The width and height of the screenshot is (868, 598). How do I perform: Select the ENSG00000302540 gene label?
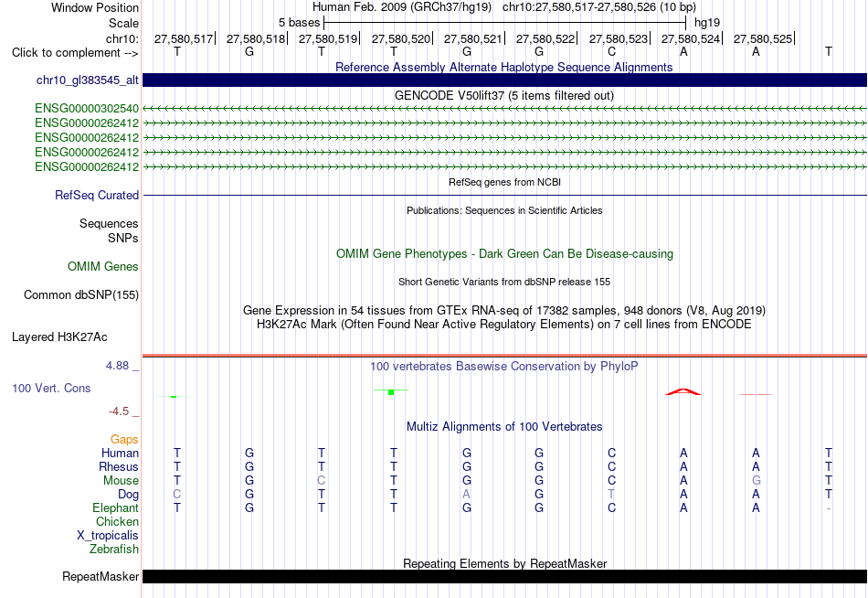[x=87, y=108]
